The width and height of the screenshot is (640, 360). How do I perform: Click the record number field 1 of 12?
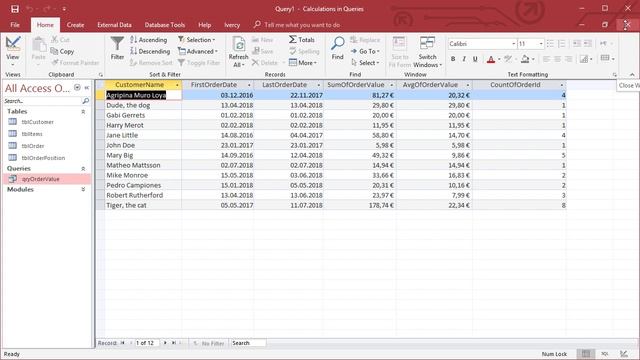coord(147,343)
